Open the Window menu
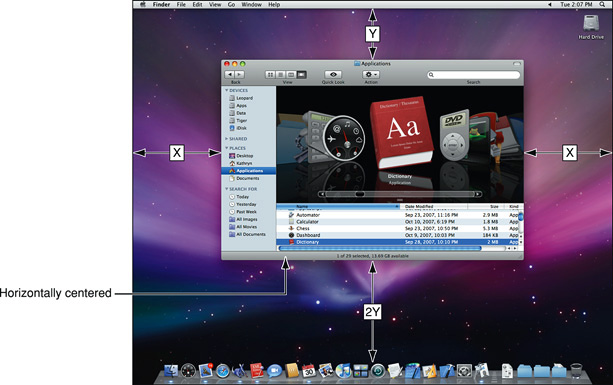Viewport: 613px width, 385px height. [x=251, y=5]
